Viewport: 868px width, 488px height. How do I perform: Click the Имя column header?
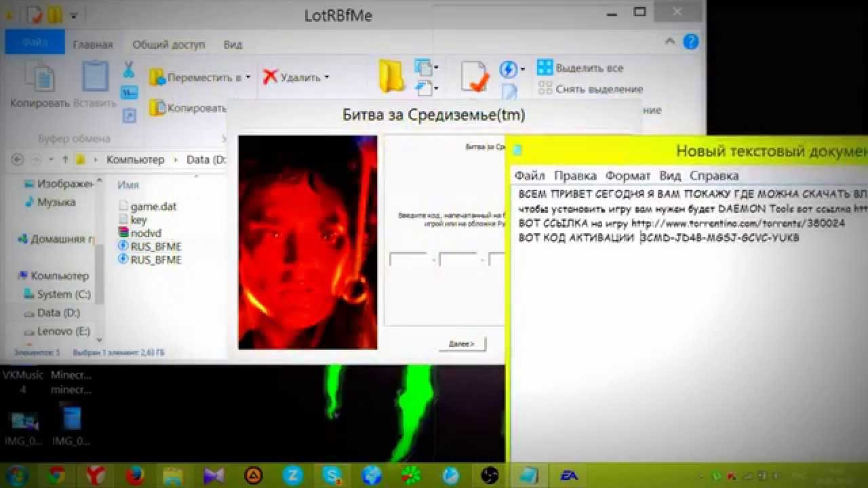point(128,184)
